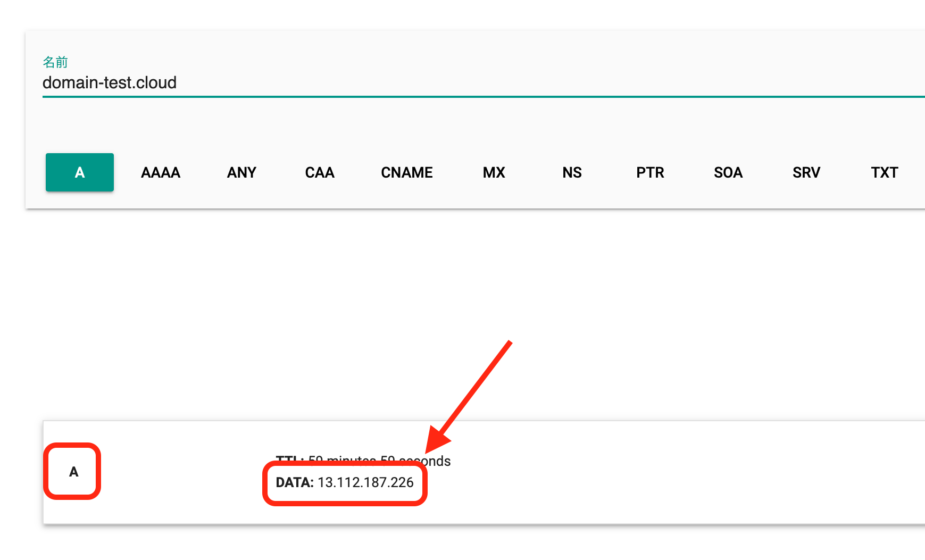This screenshot has width=925, height=560.
Task: Switch to TXT record lookup
Action: tap(885, 172)
